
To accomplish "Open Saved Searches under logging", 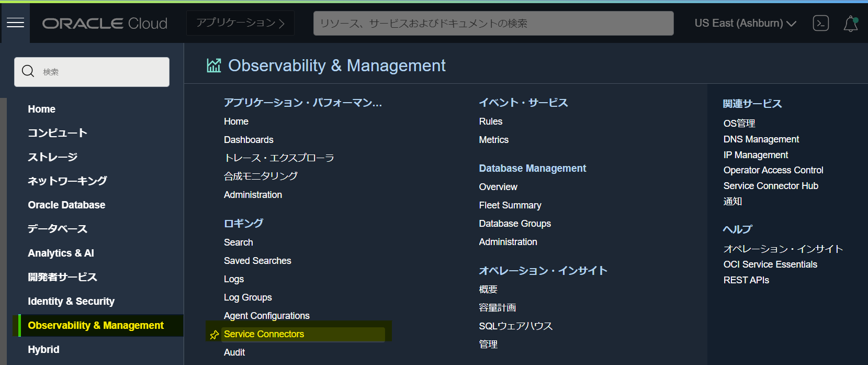I will coord(257,261).
